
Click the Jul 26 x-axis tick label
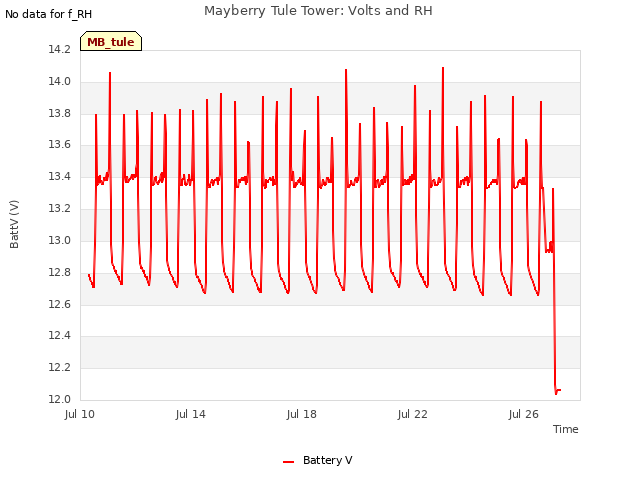point(524,414)
